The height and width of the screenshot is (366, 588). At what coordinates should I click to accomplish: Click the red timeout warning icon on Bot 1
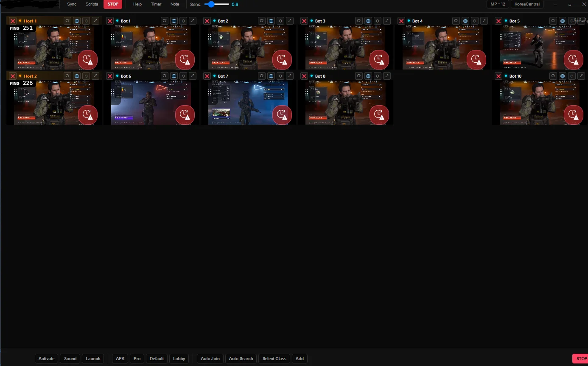coord(185,60)
